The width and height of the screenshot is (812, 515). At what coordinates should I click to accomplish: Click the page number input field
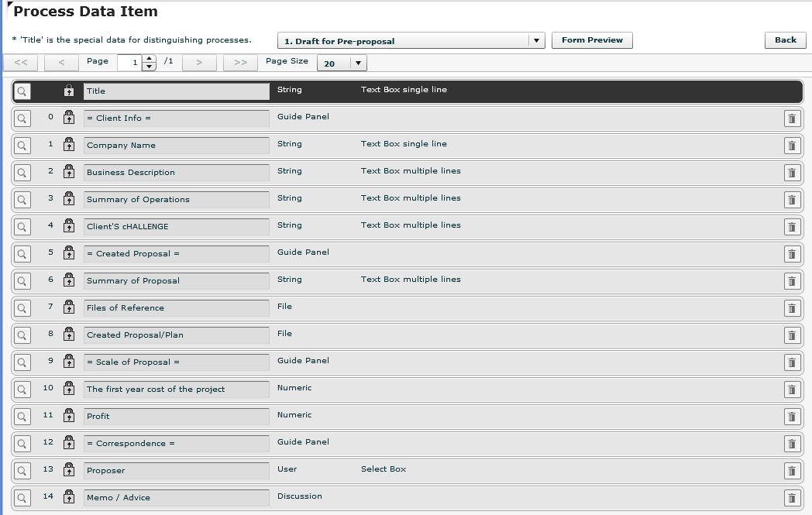point(130,63)
